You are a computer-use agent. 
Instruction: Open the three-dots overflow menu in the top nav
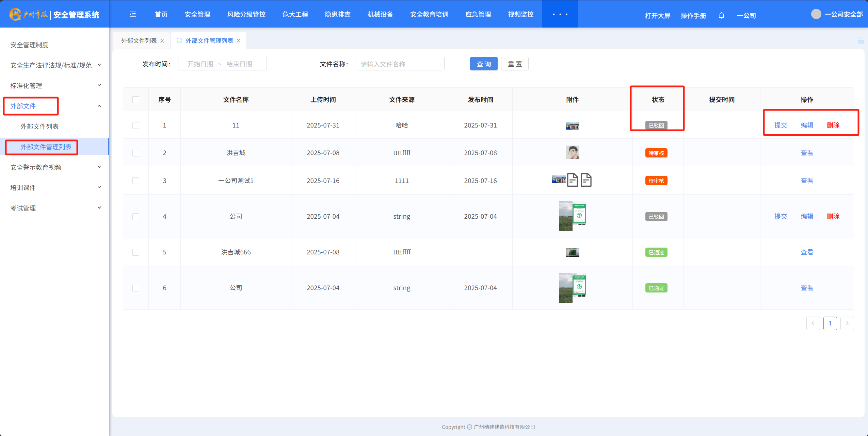tap(560, 14)
